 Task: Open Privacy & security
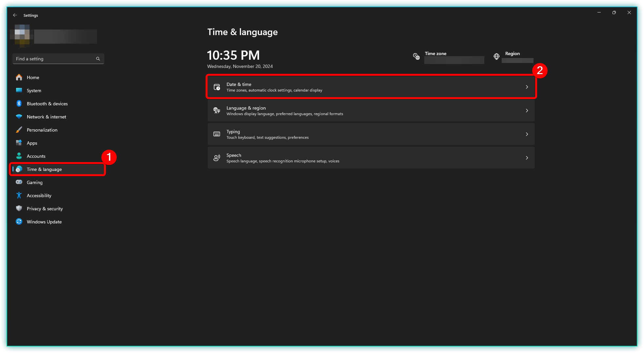[58, 209]
